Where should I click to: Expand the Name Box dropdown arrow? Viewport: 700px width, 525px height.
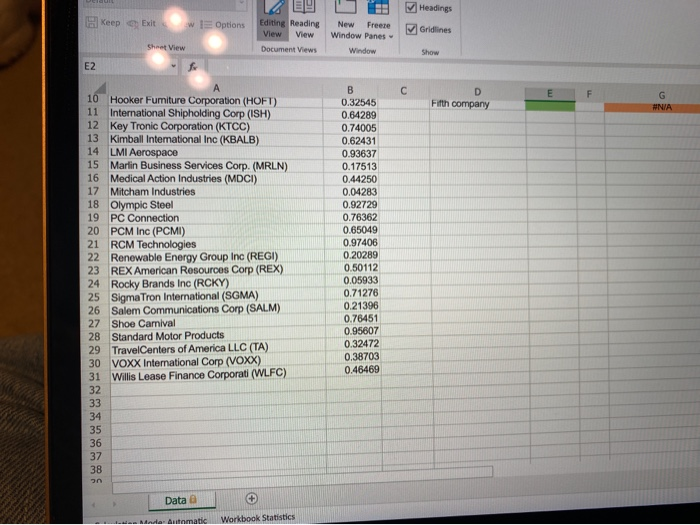[x=174, y=67]
